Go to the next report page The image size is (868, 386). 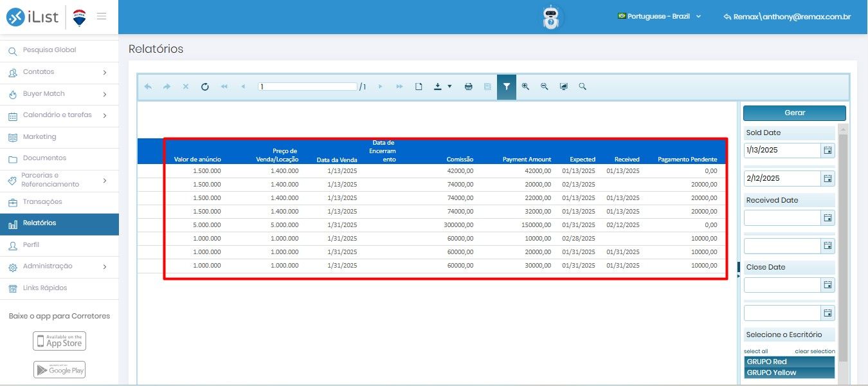tap(381, 87)
